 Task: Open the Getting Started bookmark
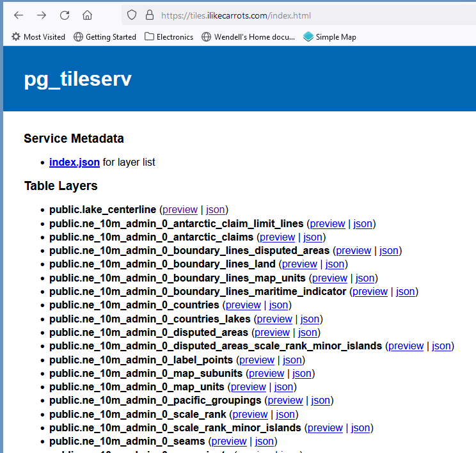point(105,37)
